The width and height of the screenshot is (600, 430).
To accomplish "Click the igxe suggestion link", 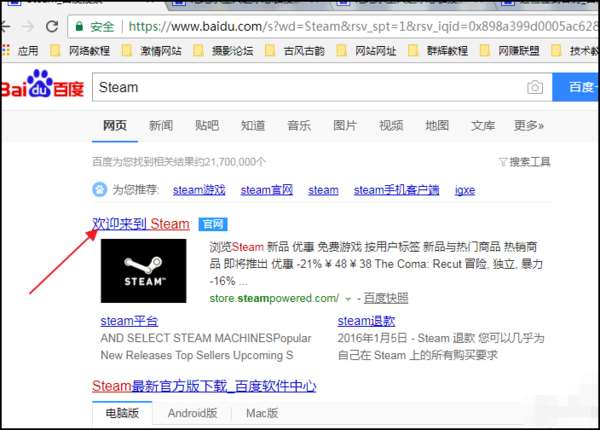I will (x=465, y=190).
